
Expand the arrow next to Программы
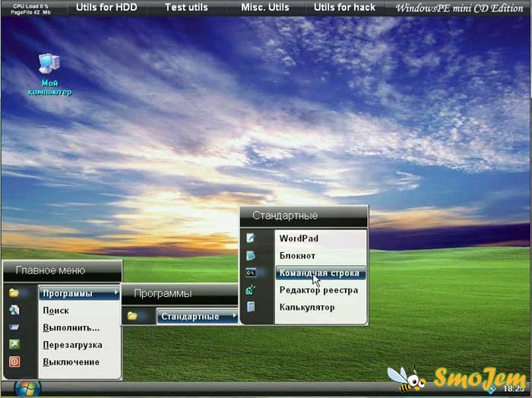[x=116, y=292]
